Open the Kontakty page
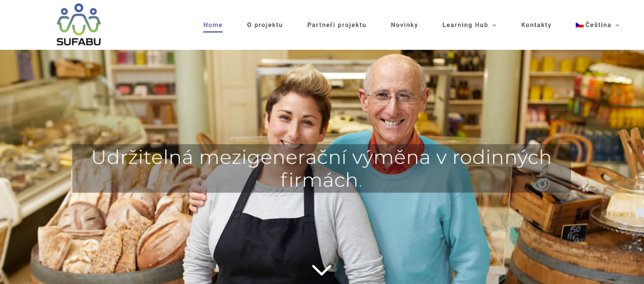The image size is (644, 284). pos(536,25)
